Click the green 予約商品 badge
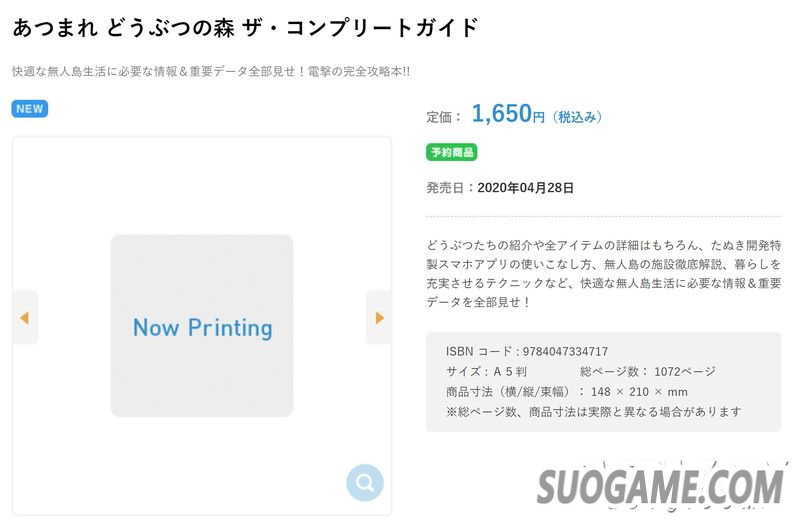 pyautogui.click(x=452, y=152)
